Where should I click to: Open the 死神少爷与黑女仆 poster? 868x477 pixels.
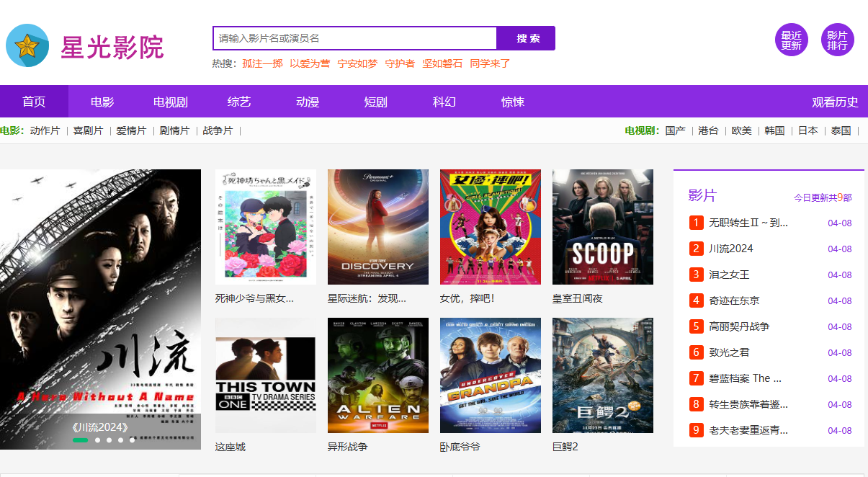click(266, 227)
